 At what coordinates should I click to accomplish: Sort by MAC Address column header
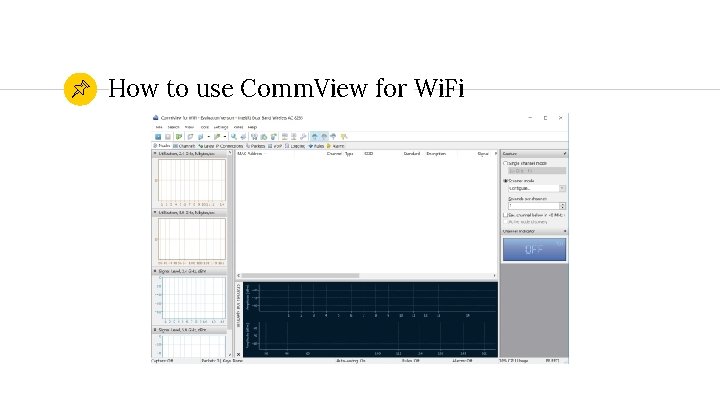tap(249, 154)
